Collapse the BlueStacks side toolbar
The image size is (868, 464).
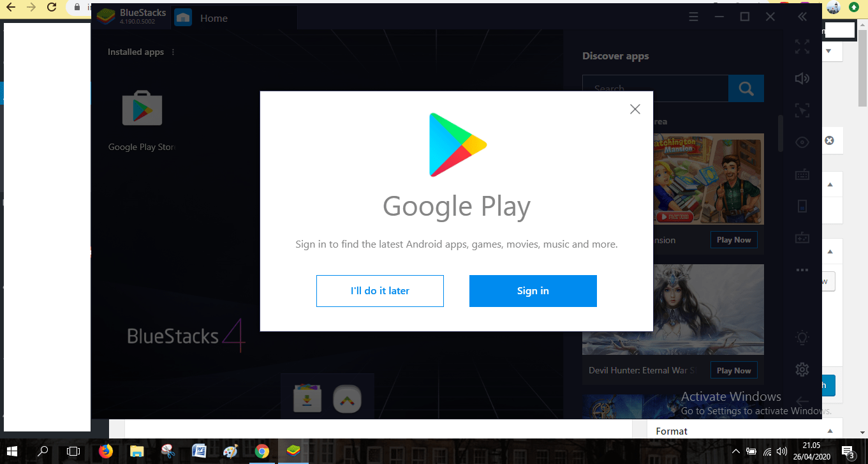[x=802, y=17]
